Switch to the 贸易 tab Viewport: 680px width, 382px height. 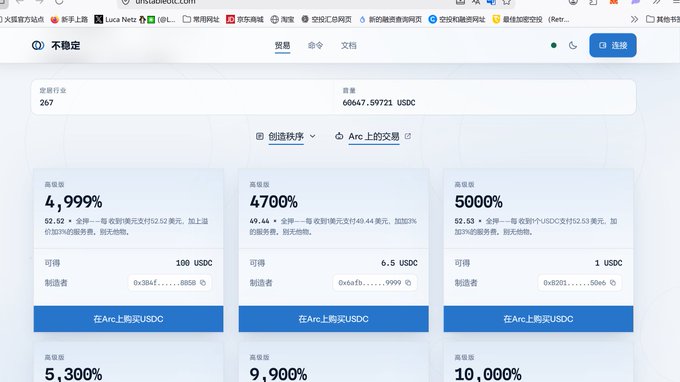(x=282, y=46)
